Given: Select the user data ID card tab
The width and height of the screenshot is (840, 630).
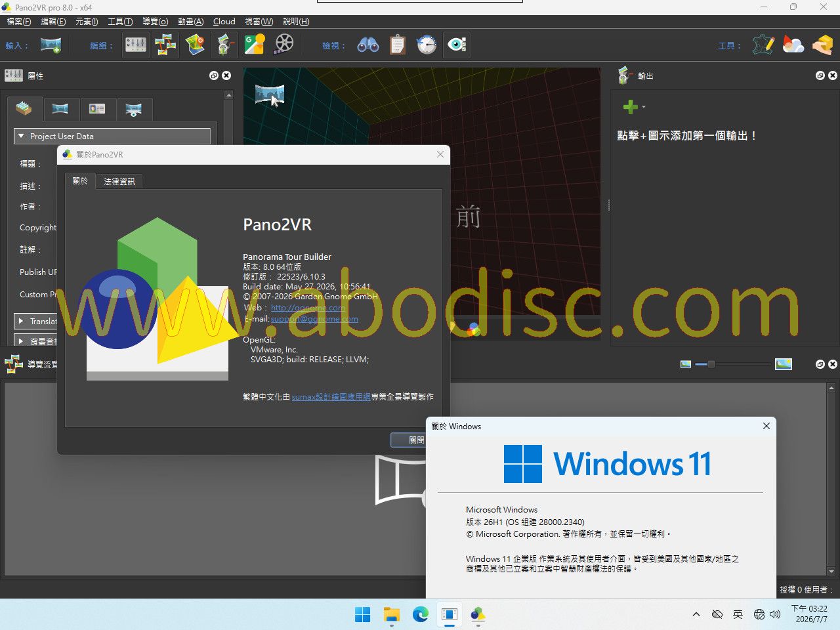Looking at the screenshot, I should (x=97, y=109).
